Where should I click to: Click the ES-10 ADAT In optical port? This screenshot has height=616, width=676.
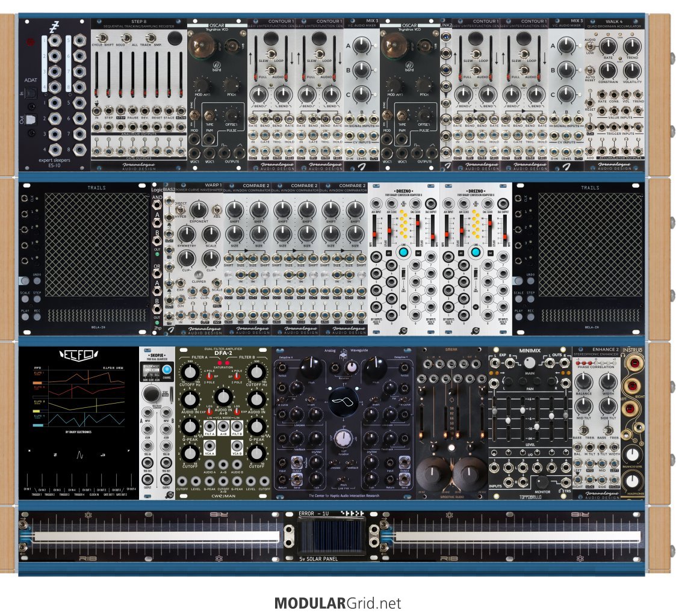[31, 92]
